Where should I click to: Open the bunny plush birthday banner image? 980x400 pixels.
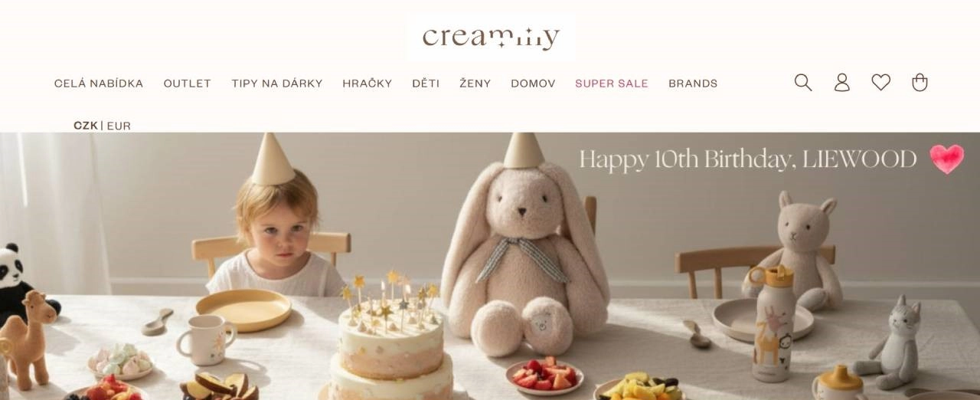point(490,267)
